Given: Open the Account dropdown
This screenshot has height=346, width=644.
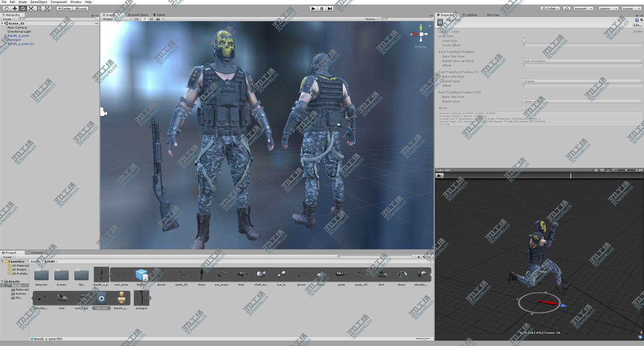Looking at the screenshot, I should (583, 8).
